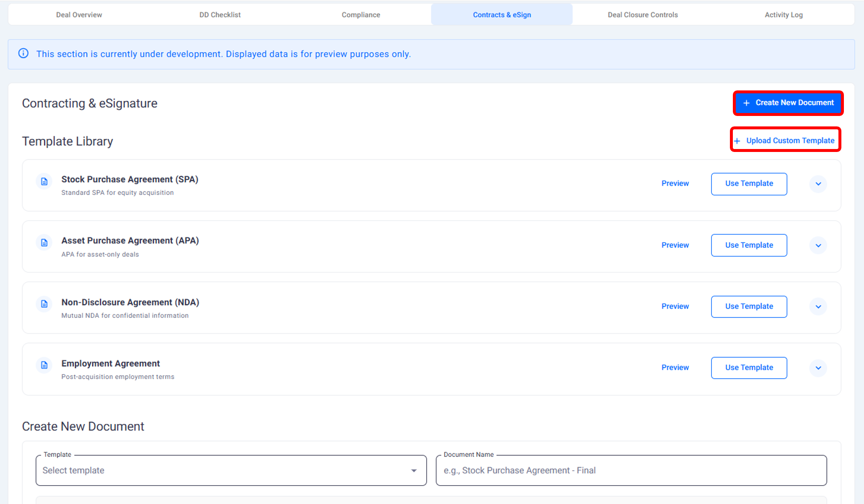Go to the Compliance tab
Image resolution: width=864 pixels, height=504 pixels.
click(361, 15)
